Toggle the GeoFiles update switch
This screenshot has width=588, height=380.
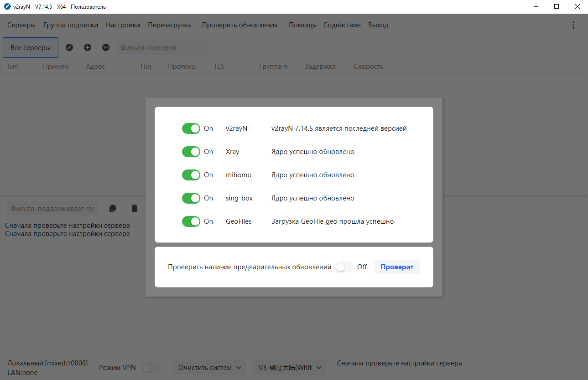click(x=191, y=221)
